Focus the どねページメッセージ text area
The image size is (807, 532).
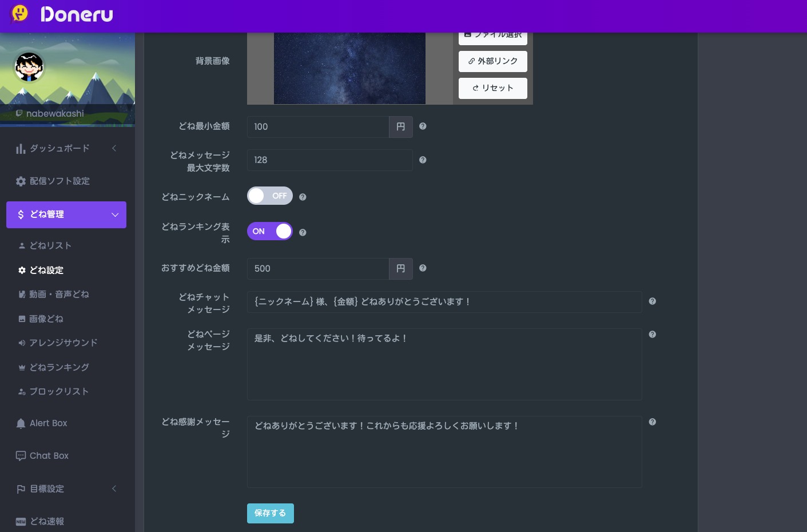coord(444,364)
